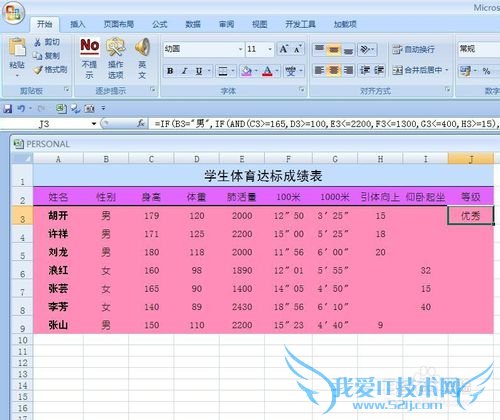Click increase indent icon
Screen dimensions: 500x420
click(x=379, y=70)
